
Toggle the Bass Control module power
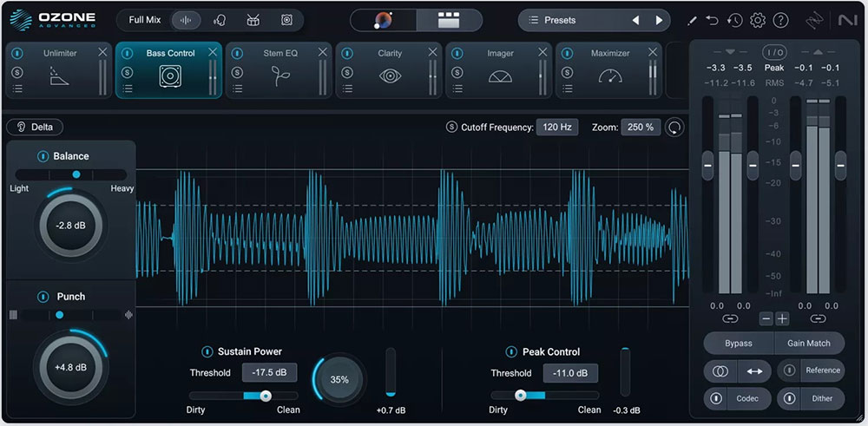(x=128, y=54)
